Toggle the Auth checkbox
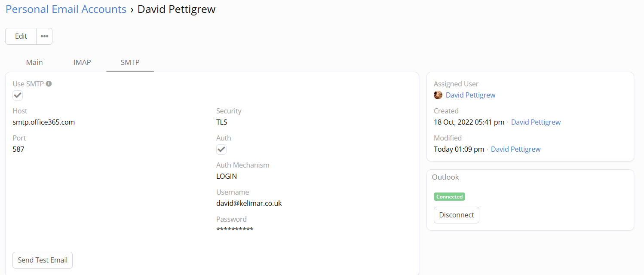Image resolution: width=644 pixels, height=275 pixels. [221, 150]
